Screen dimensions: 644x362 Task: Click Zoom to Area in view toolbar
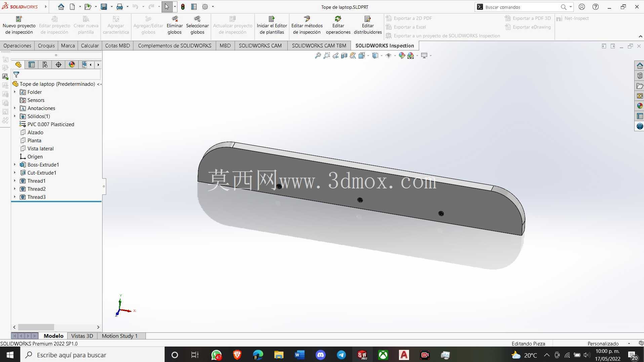[326, 56]
